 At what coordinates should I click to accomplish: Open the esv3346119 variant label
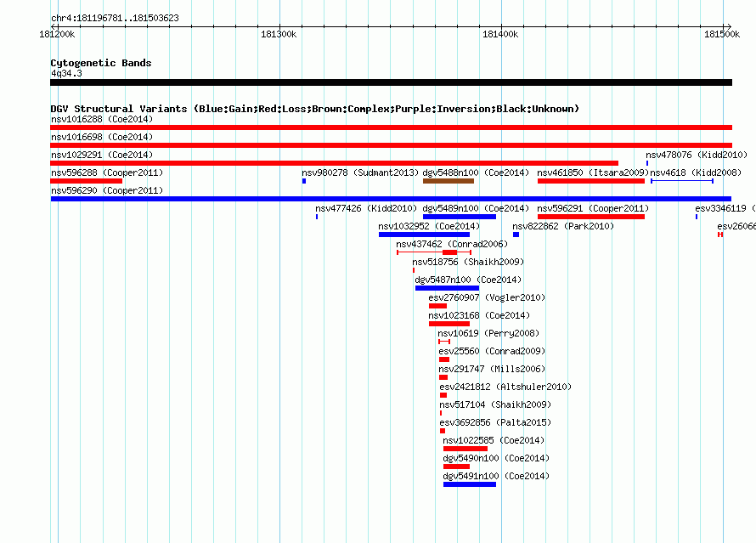tap(725, 208)
